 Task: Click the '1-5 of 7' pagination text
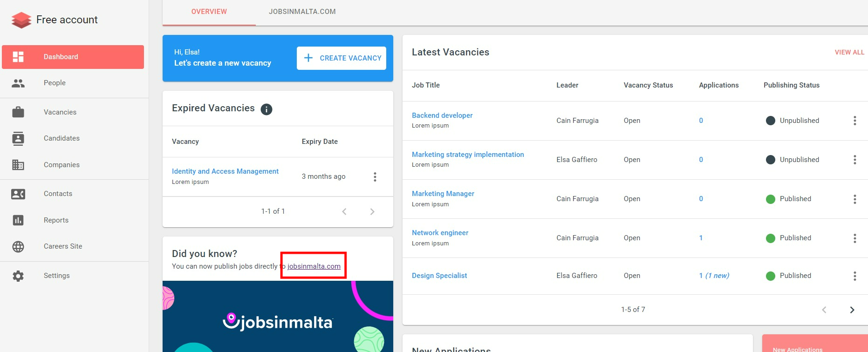pyautogui.click(x=633, y=310)
